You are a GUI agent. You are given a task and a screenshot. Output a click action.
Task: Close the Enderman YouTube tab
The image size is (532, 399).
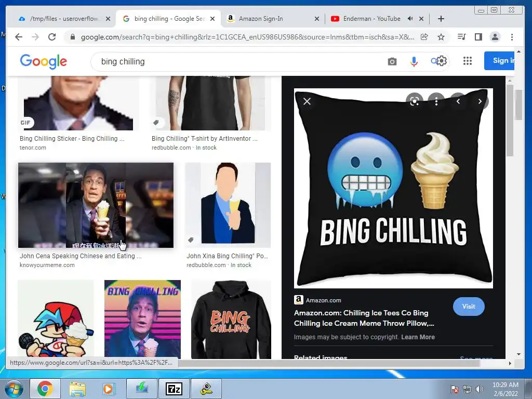(x=421, y=19)
